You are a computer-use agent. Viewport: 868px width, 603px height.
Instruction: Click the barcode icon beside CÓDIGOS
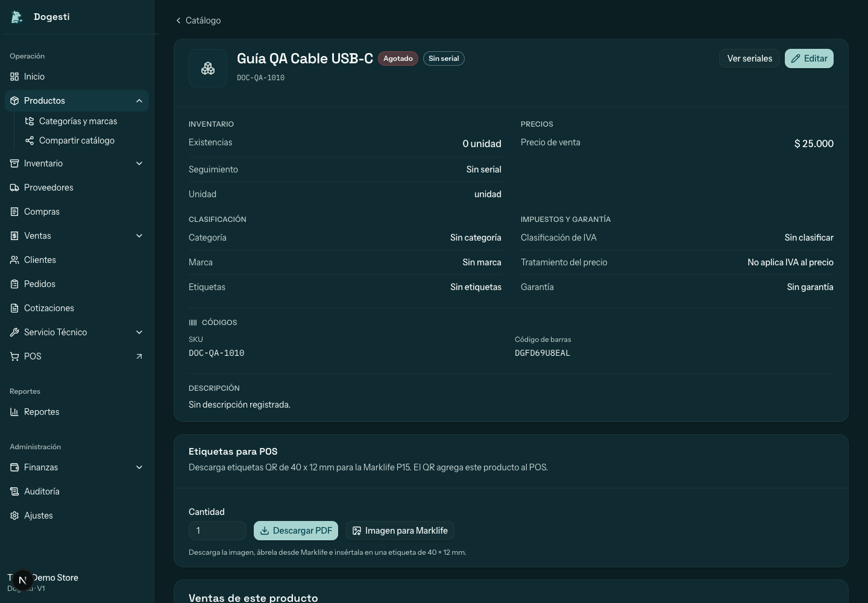[x=193, y=323]
